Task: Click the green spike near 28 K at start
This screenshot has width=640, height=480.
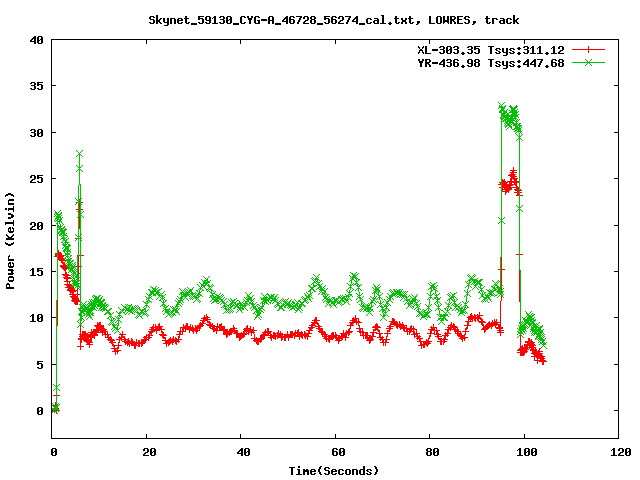Action: [80, 154]
